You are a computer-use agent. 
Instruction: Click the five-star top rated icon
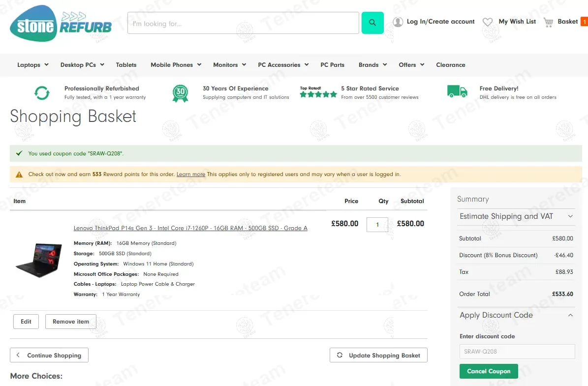coord(318,94)
